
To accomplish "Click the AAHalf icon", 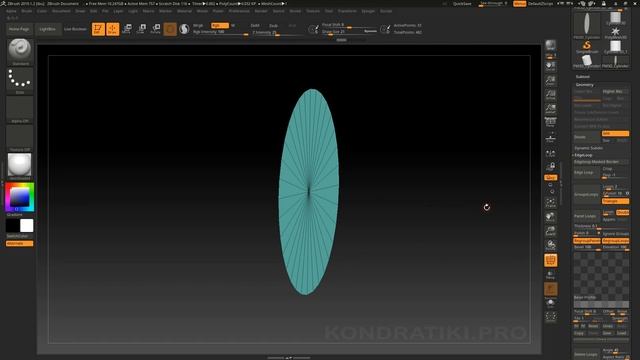I will pyautogui.click(x=551, y=109).
